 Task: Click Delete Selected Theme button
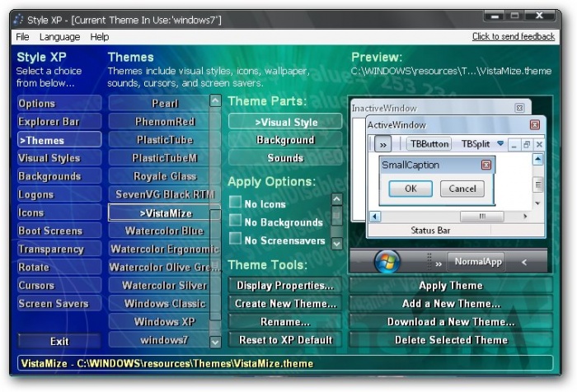tap(450, 340)
